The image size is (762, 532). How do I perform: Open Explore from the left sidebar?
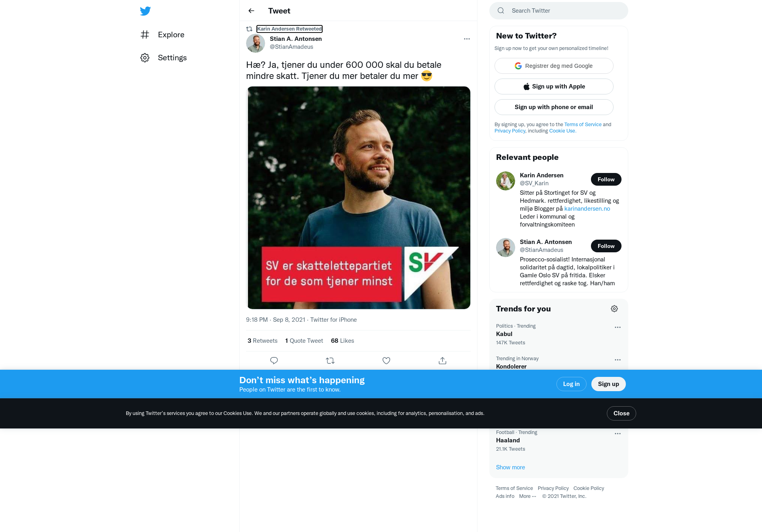tap(162, 35)
